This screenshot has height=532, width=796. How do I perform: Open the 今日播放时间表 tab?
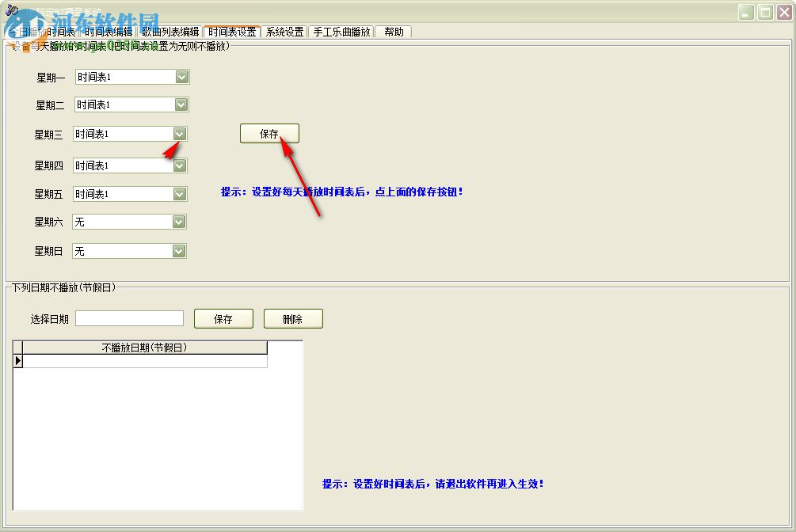43,32
